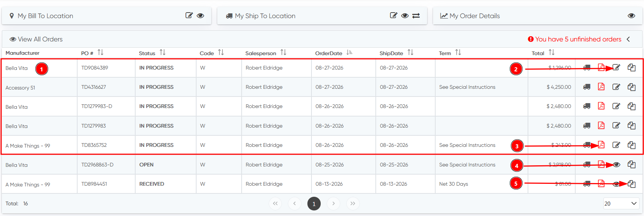Open PDF for order TD1279983

pos(602,125)
